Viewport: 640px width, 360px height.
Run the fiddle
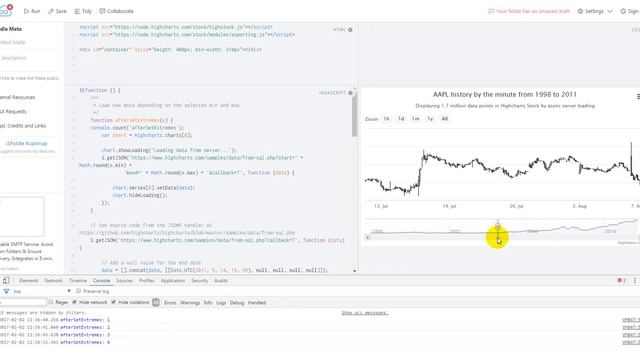32,11
